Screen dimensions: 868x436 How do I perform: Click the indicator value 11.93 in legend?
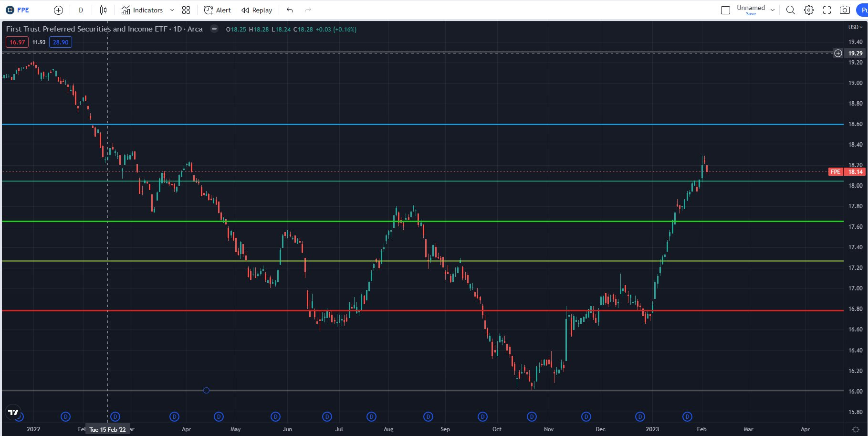click(39, 42)
